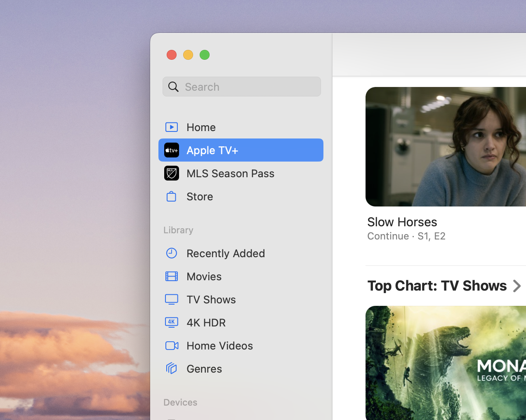This screenshot has width=526, height=420.
Task: Focus the Search field
Action: tap(242, 87)
